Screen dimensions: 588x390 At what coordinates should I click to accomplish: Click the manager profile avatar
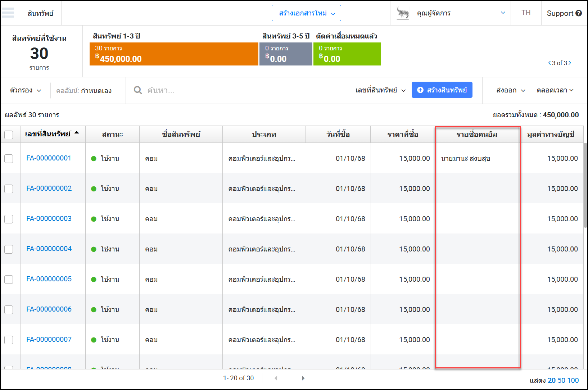pyautogui.click(x=403, y=13)
